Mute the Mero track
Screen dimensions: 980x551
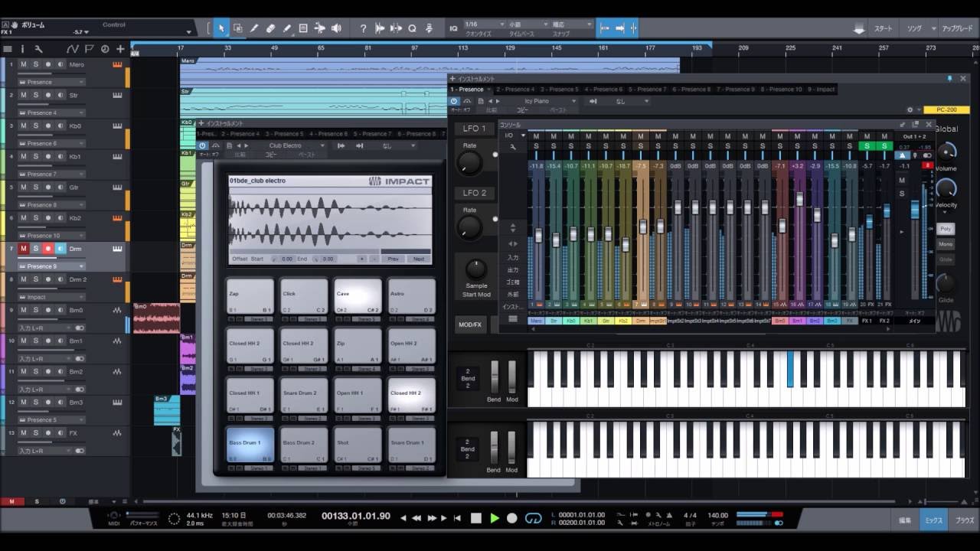23,64
